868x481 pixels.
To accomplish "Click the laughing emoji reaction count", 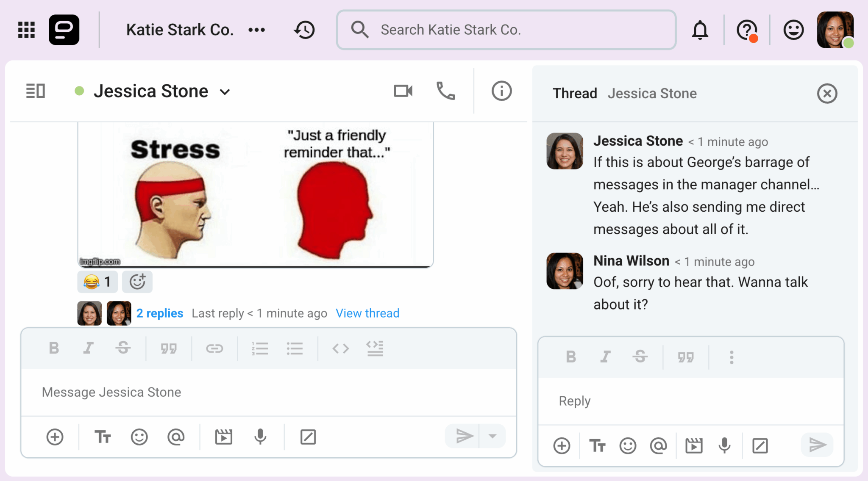I will (x=97, y=282).
